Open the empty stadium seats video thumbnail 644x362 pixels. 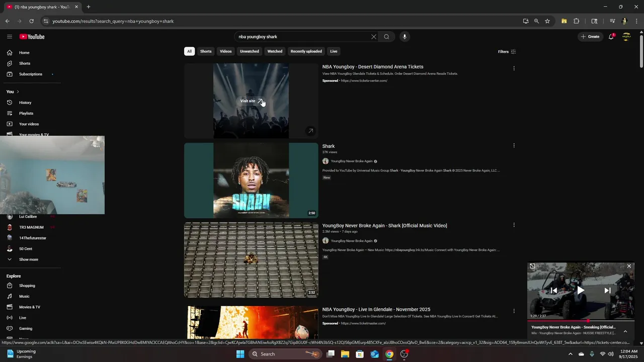pyautogui.click(x=251, y=260)
